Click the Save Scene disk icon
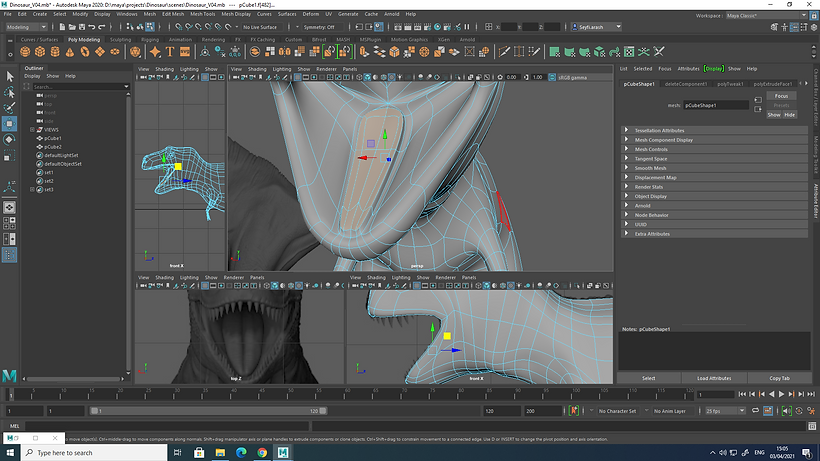The width and height of the screenshot is (820, 461). point(82,27)
